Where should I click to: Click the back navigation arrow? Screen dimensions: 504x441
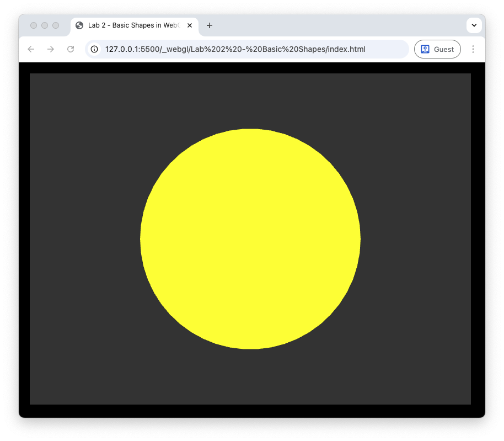pyautogui.click(x=31, y=49)
